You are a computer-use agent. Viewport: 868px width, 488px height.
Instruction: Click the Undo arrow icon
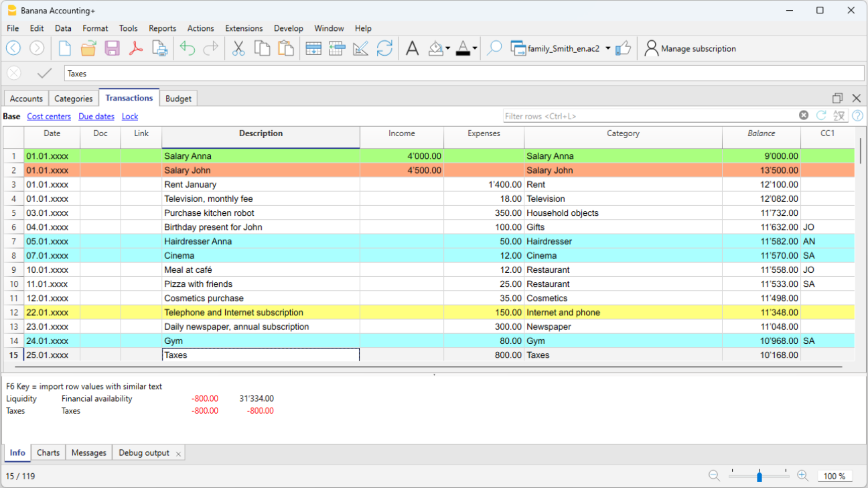click(187, 48)
